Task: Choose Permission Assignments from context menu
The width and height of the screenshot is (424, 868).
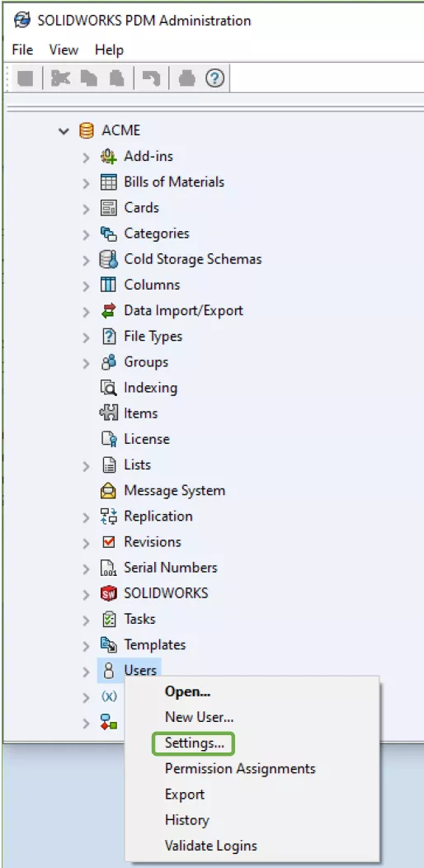Action: (x=240, y=768)
